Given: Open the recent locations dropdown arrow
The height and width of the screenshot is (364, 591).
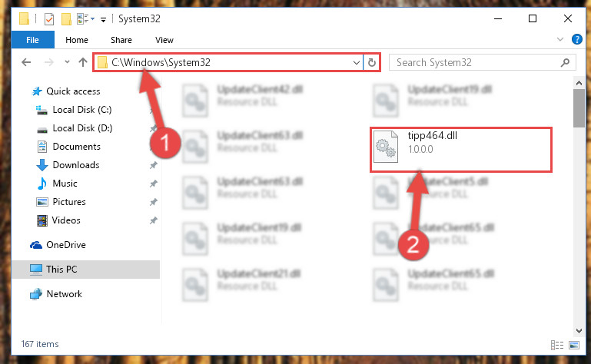Looking at the screenshot, I should tap(67, 61).
